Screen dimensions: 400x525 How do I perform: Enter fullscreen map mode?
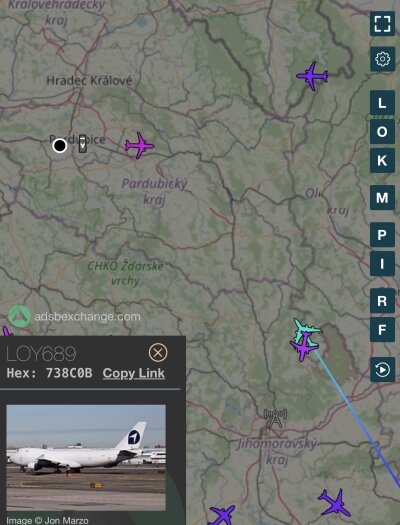click(x=382, y=24)
